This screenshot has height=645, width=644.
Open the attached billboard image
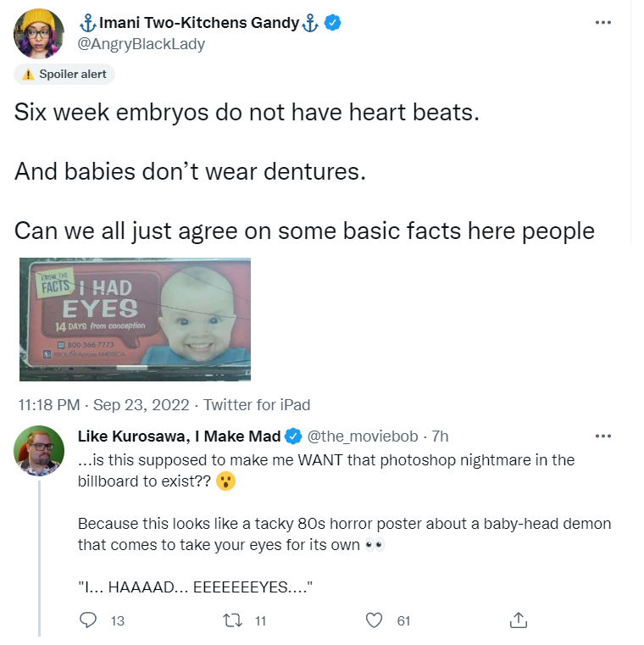[135, 320]
